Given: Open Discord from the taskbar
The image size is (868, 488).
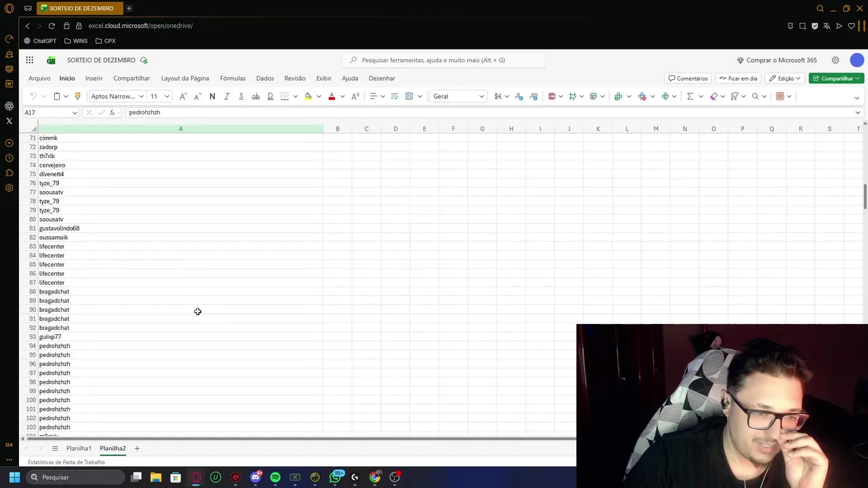Looking at the screenshot, I should (x=256, y=477).
